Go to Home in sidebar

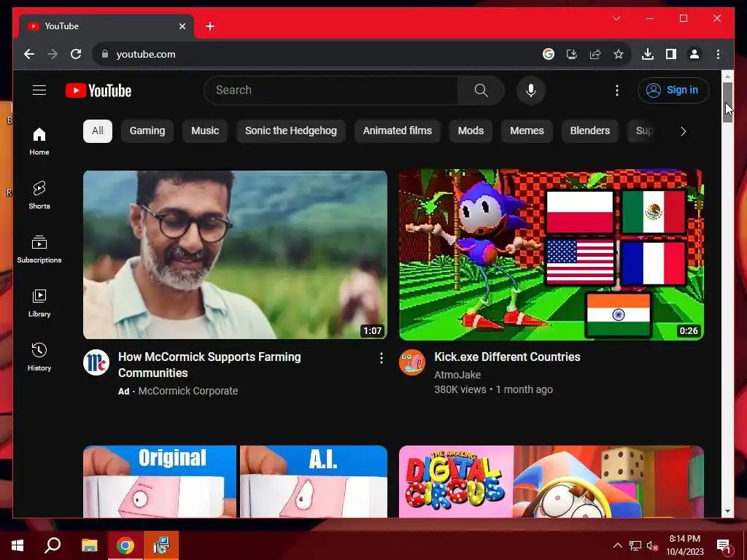click(39, 141)
